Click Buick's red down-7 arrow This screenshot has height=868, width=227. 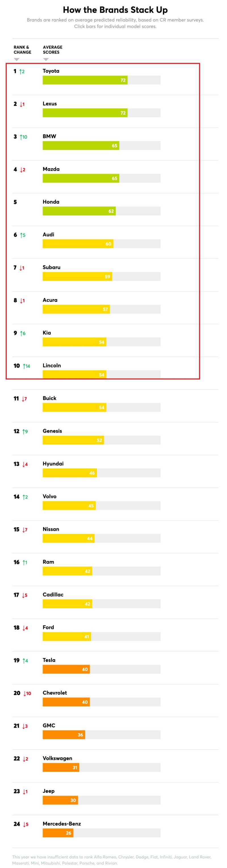[x=23, y=398]
